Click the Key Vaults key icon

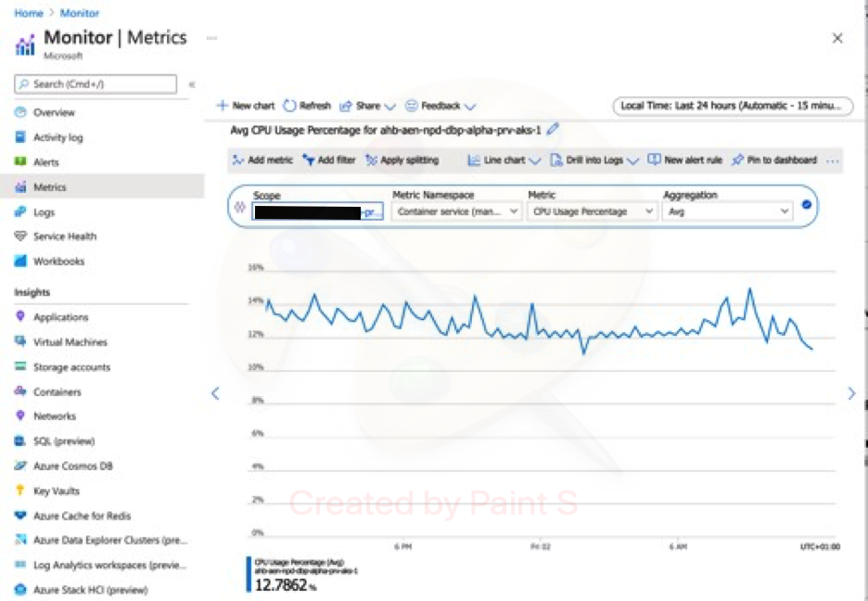click(20, 491)
